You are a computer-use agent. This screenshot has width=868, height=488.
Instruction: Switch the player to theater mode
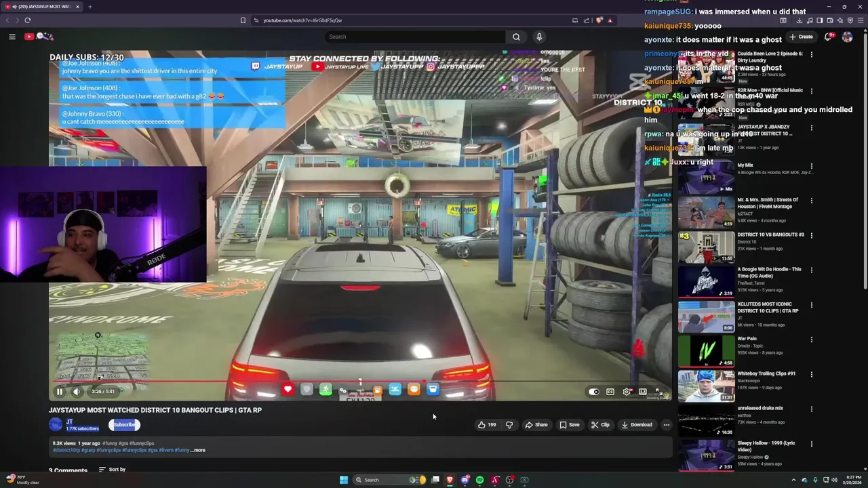click(642, 391)
